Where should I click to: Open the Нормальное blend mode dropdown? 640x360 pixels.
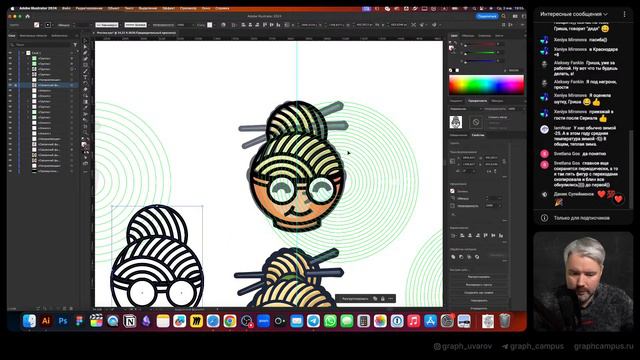coord(466,109)
